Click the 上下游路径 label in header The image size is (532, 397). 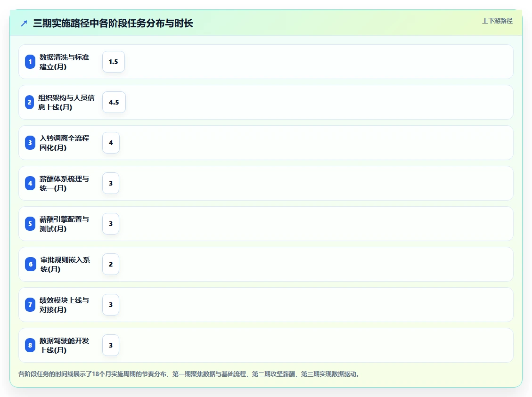[x=497, y=21]
